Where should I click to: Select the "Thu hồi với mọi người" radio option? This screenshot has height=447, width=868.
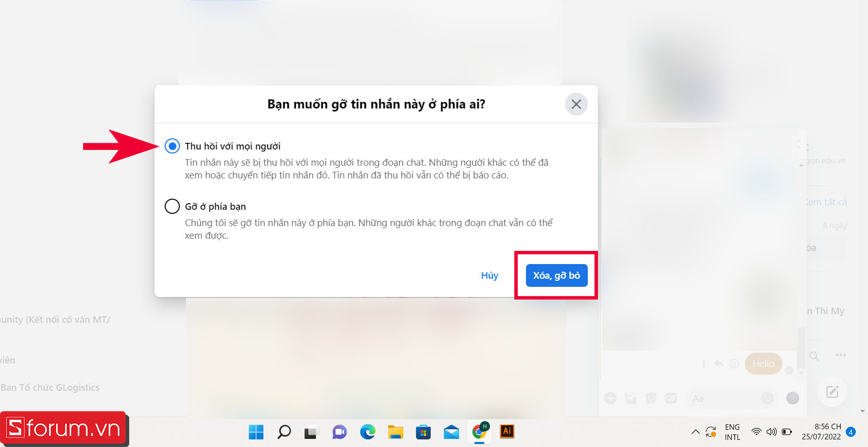pos(172,146)
